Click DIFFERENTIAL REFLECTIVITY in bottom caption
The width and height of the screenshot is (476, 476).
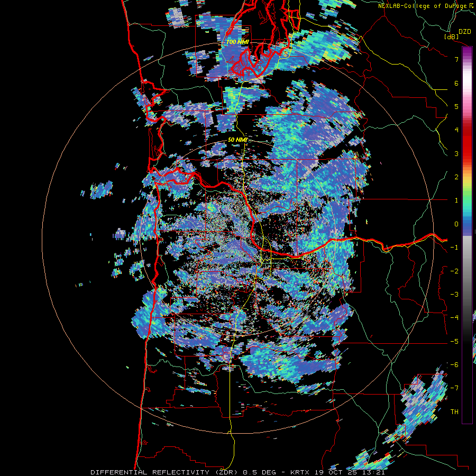point(150,472)
